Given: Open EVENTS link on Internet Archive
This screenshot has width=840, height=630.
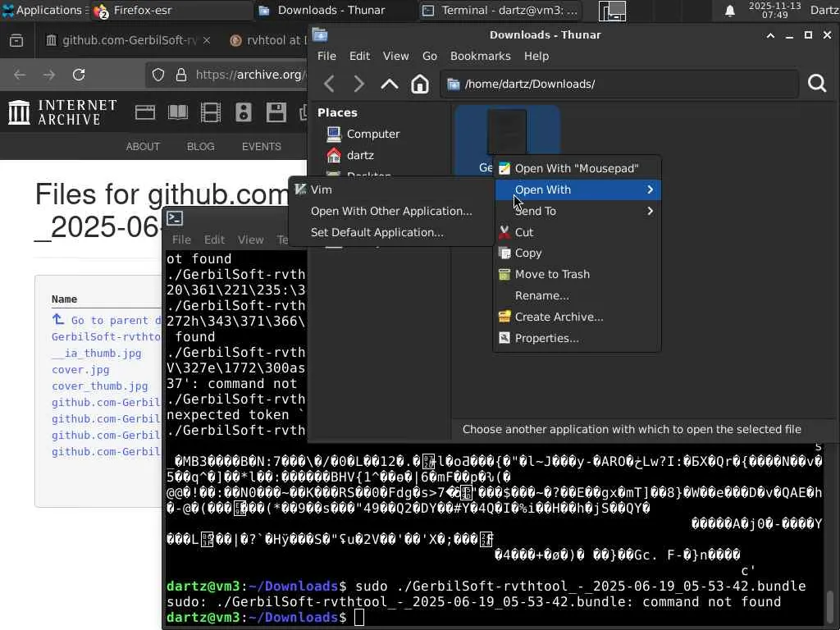Looking at the screenshot, I should (x=261, y=146).
